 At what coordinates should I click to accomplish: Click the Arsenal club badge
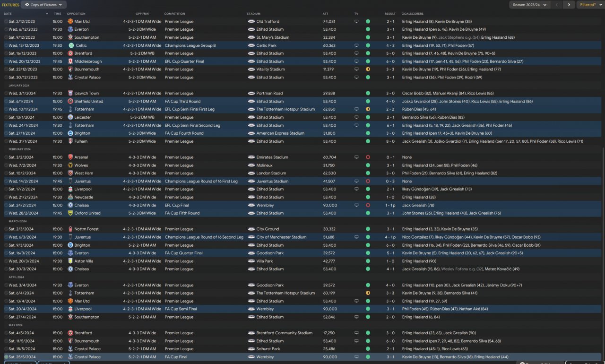70,157
